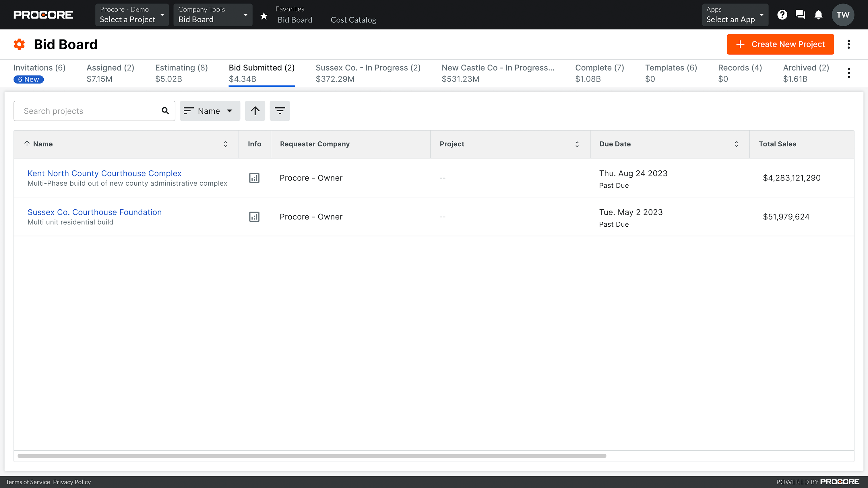868x488 pixels.
Task: Open the Procore logo home link
Action: pos(43,14)
